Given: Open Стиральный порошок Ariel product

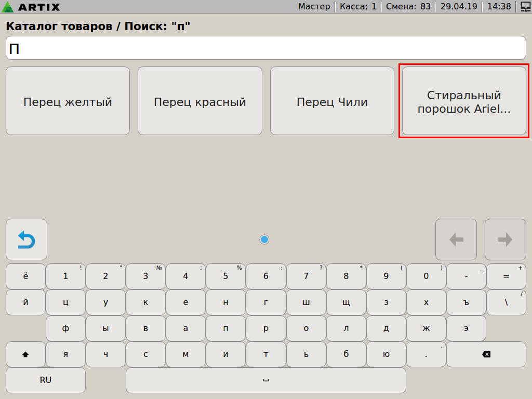Looking at the screenshot, I should (464, 101).
